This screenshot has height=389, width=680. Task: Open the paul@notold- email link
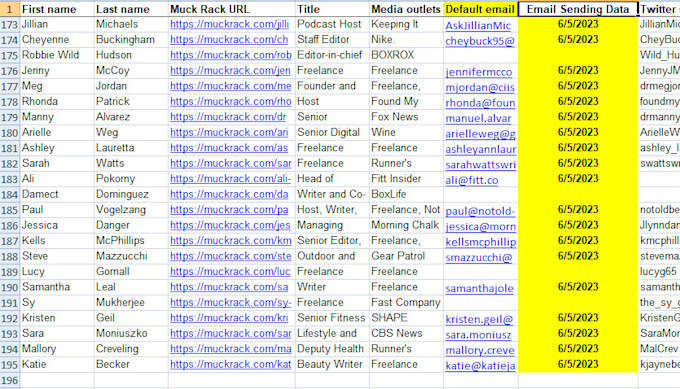[x=481, y=211]
